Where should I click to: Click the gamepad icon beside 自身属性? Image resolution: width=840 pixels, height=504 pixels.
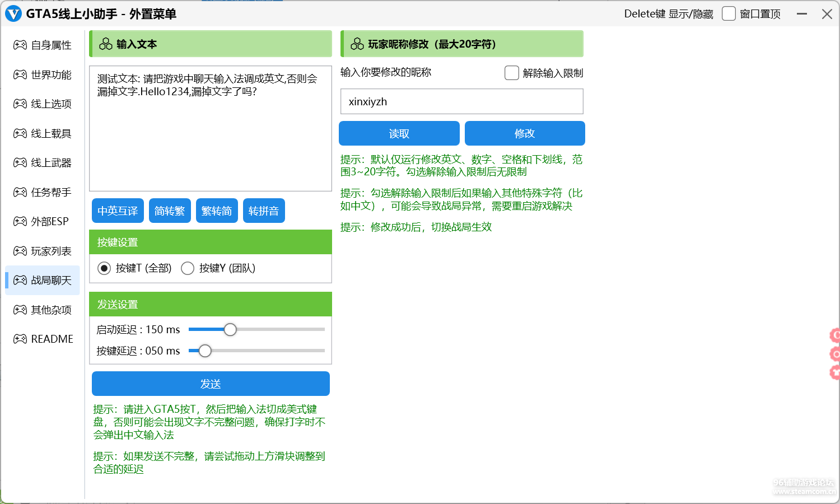(20, 45)
